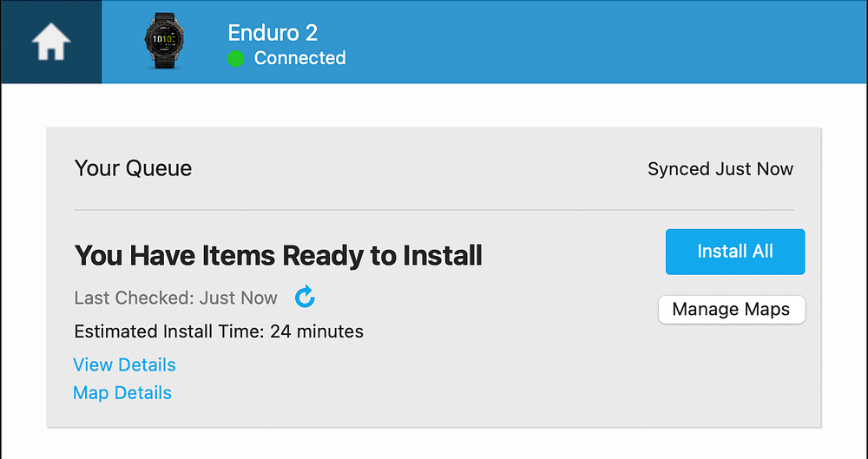Click the 24 minutes install estimate

[x=317, y=331]
